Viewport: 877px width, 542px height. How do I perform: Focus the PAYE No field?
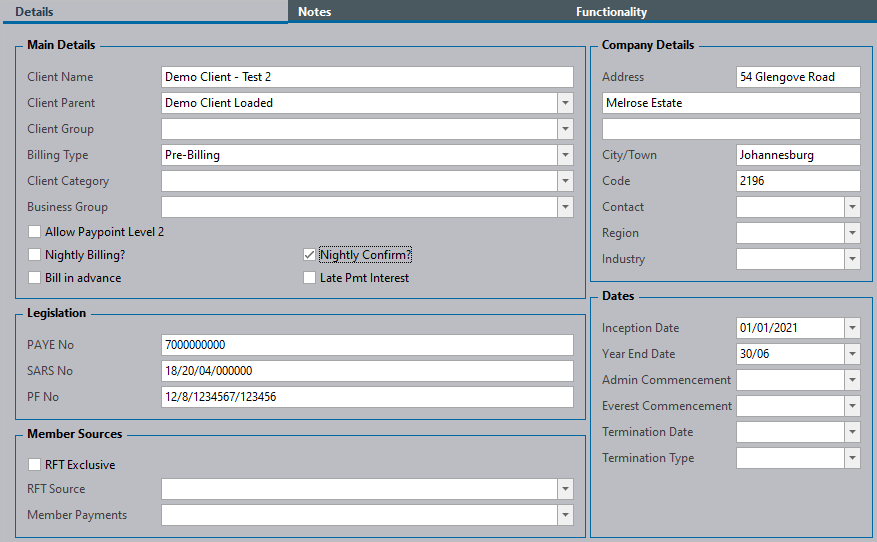coord(367,345)
